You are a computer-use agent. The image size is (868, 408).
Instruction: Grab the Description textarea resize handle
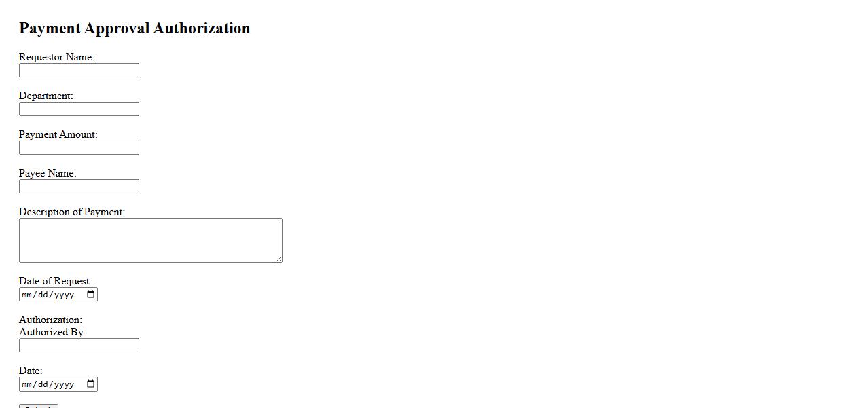tap(278, 259)
